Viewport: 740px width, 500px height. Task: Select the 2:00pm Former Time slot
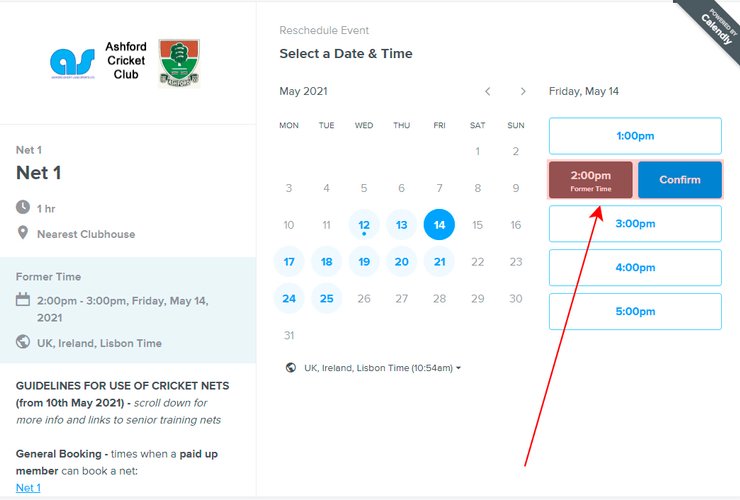(590, 180)
